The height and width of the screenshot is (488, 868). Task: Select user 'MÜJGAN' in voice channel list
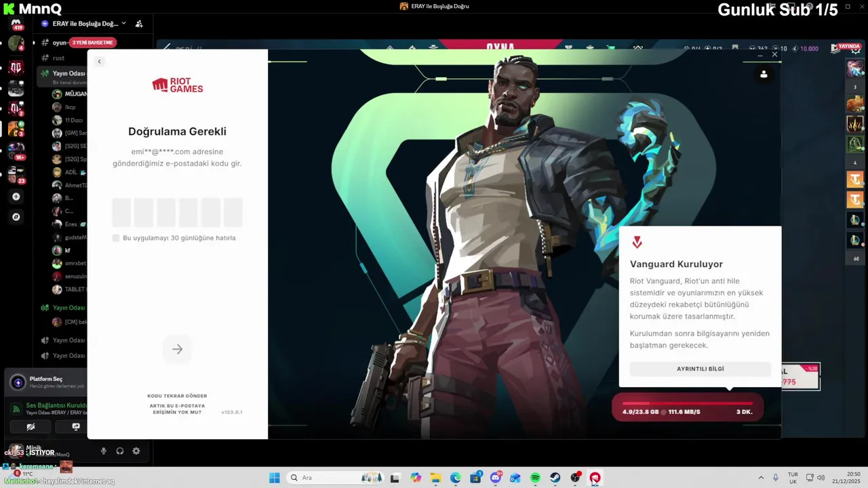(69, 94)
